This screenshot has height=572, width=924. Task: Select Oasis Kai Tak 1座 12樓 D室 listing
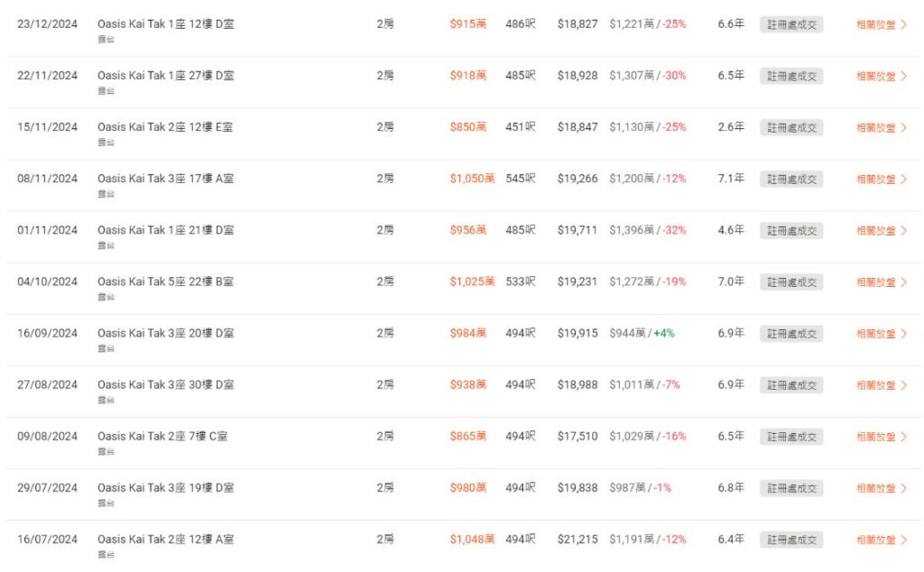[x=165, y=24]
